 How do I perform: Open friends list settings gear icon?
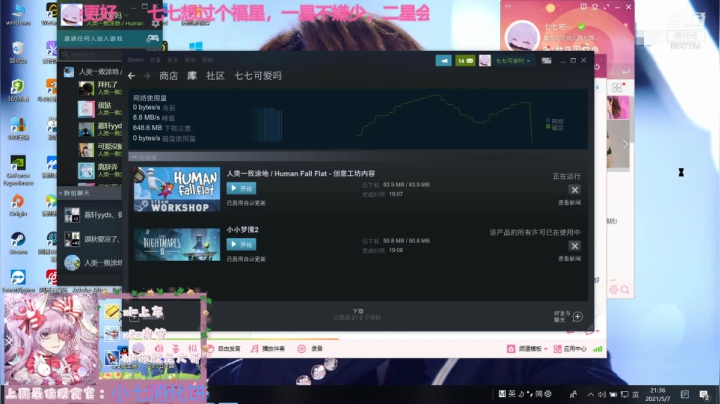click(x=156, y=23)
